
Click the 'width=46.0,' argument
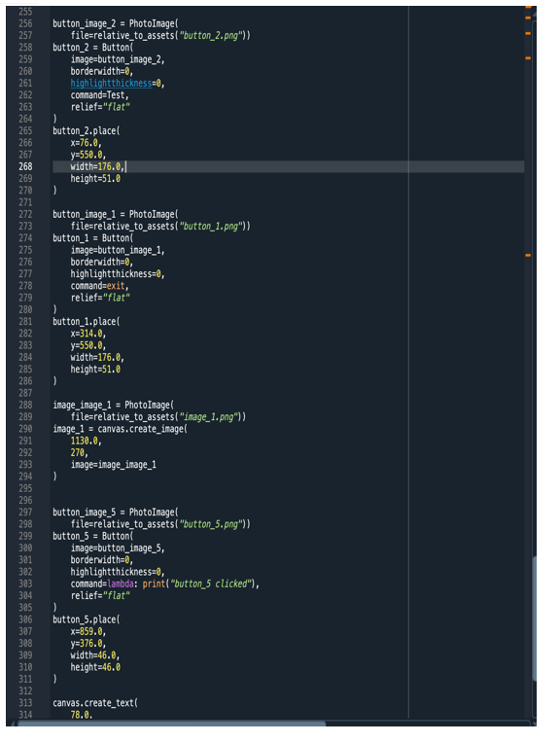95,655
